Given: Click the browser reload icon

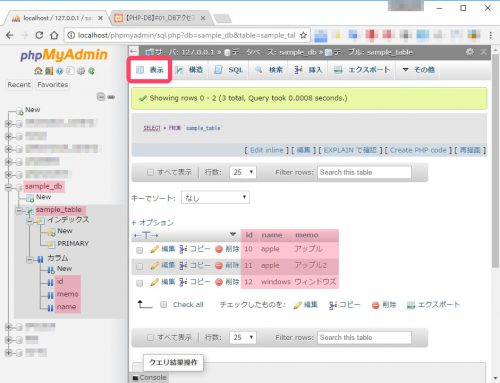Looking at the screenshot, I should pos(39,35).
